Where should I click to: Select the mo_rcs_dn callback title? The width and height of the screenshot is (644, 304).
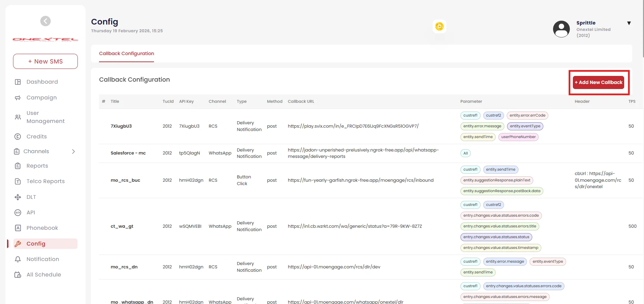124,267
